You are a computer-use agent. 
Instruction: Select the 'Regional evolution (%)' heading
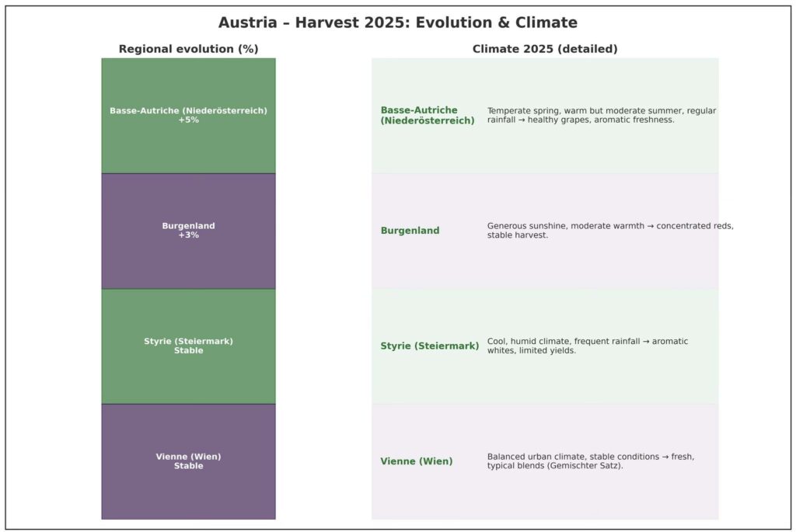tap(188, 49)
